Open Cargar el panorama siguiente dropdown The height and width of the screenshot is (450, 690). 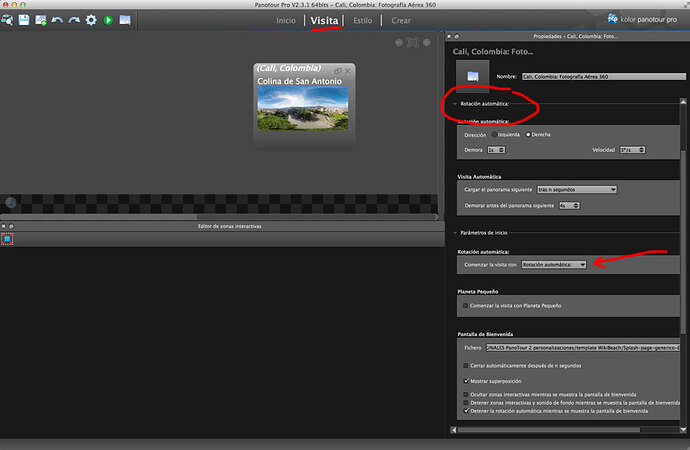(x=577, y=190)
